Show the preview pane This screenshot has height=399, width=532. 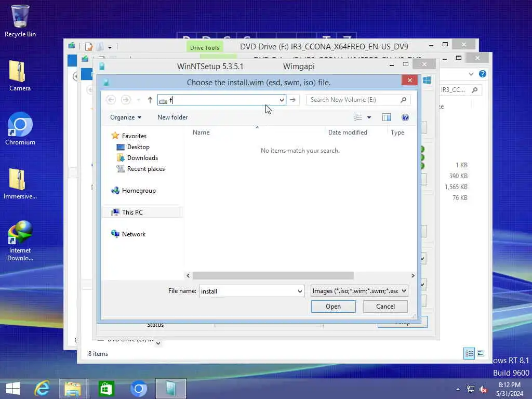pos(387,117)
